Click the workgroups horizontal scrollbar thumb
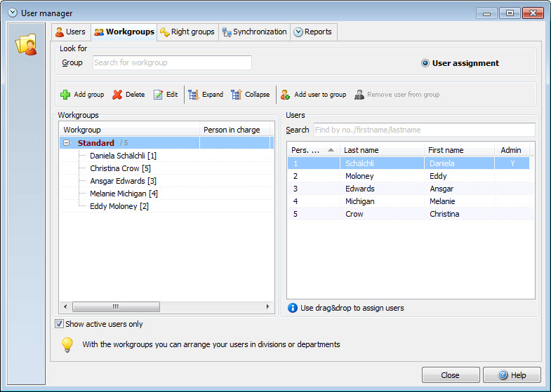Image resolution: width=551 pixels, height=392 pixels. pyautogui.click(x=116, y=306)
